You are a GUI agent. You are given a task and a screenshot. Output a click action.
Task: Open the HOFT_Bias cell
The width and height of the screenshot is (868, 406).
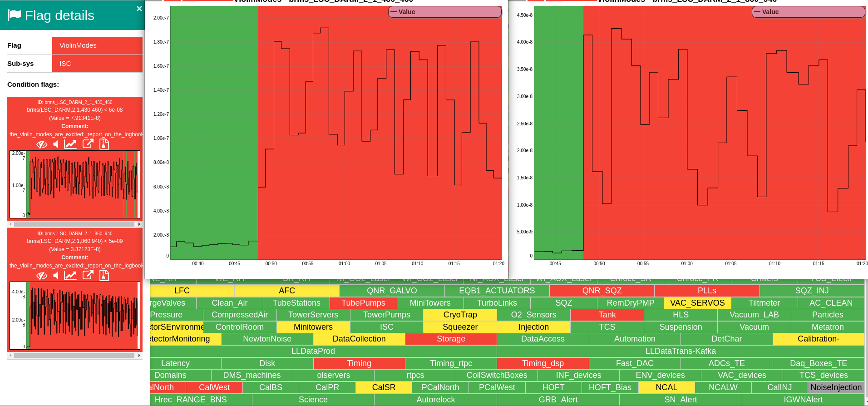610,387
